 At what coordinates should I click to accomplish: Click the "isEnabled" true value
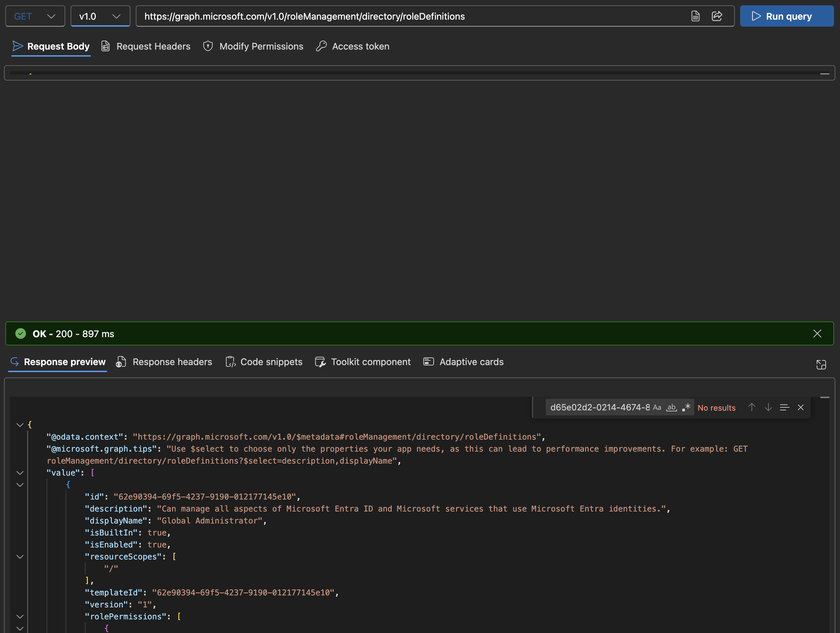(157, 545)
